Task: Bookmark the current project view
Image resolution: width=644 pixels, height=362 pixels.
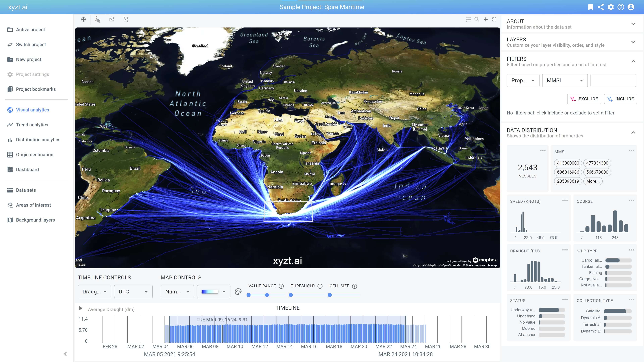Action: tap(591, 7)
